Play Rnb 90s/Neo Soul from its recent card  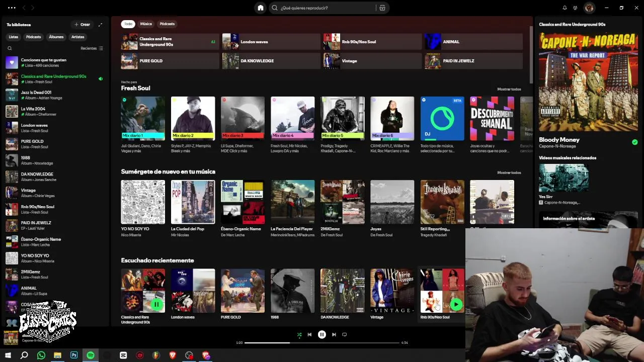pyautogui.click(x=456, y=304)
